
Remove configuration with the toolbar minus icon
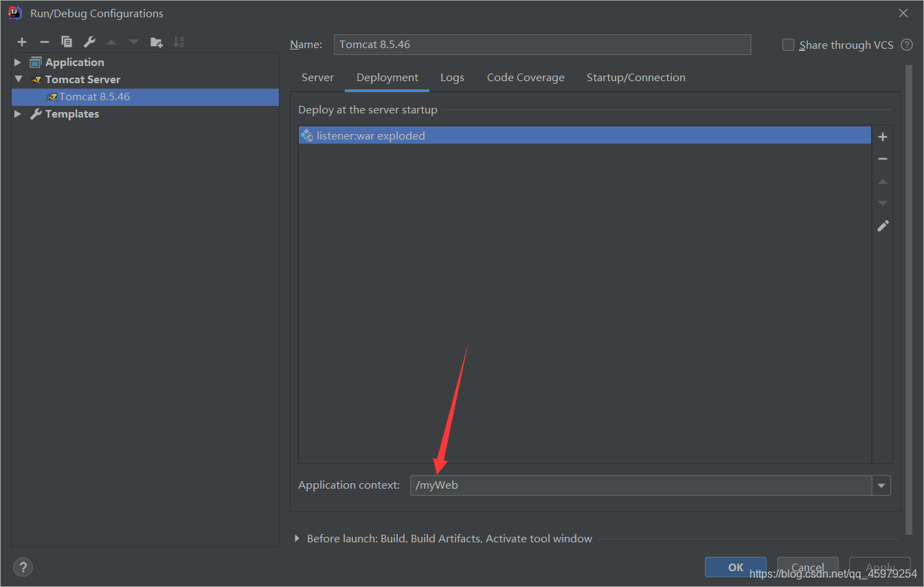(x=44, y=43)
